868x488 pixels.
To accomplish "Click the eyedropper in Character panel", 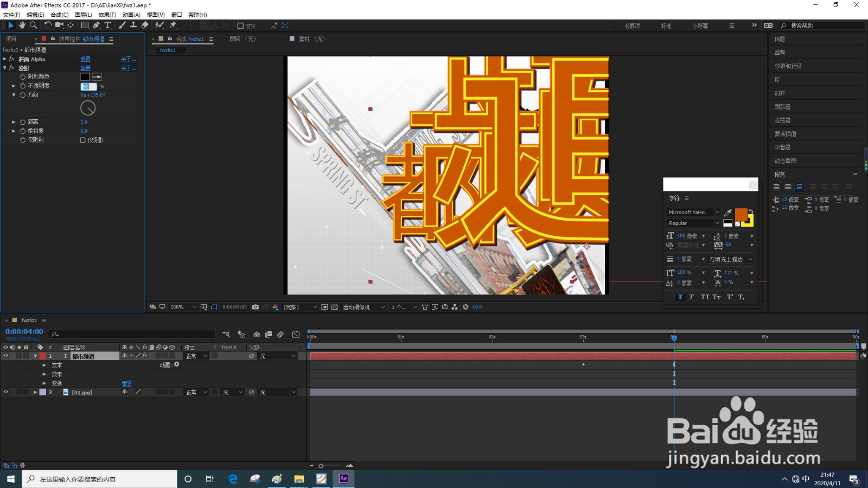I will tap(728, 213).
